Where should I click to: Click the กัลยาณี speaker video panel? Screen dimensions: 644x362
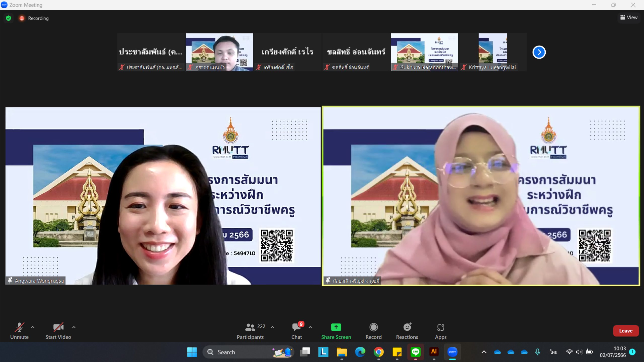(481, 196)
